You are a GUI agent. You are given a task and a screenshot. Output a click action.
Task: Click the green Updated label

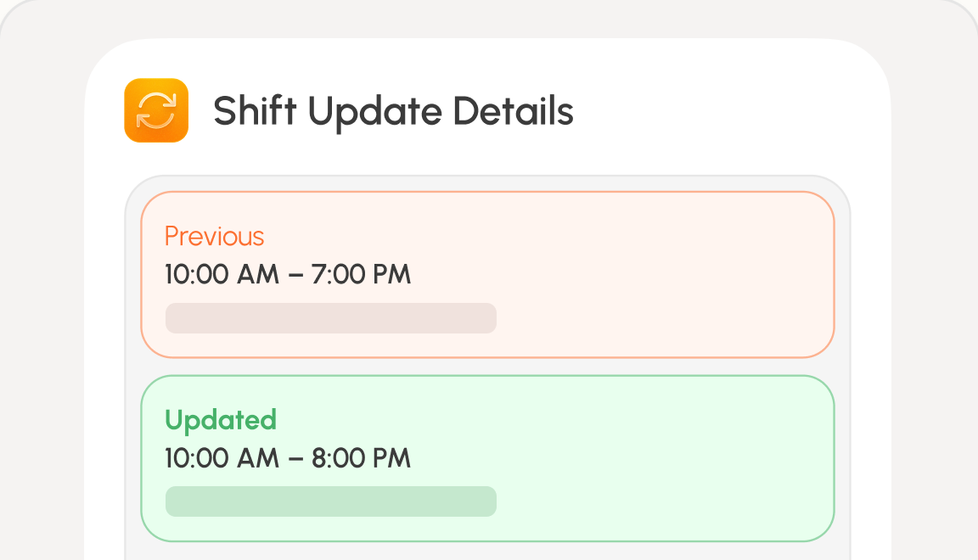point(221,421)
